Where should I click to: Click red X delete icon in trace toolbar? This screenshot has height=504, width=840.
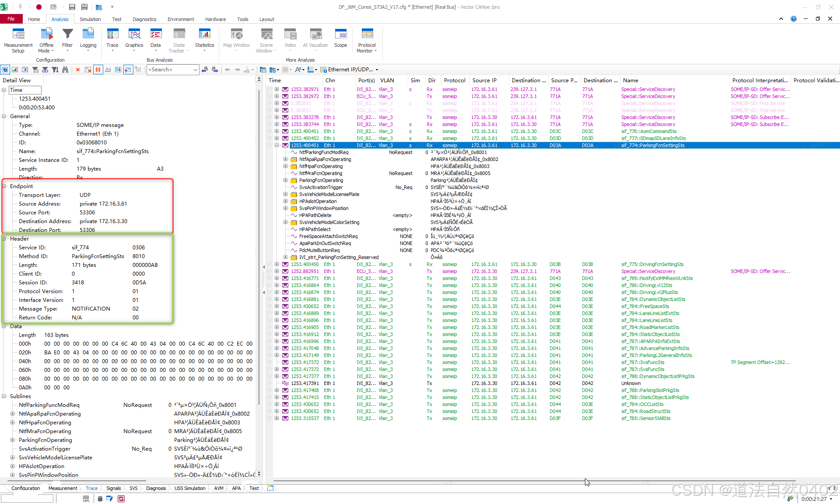coord(78,70)
